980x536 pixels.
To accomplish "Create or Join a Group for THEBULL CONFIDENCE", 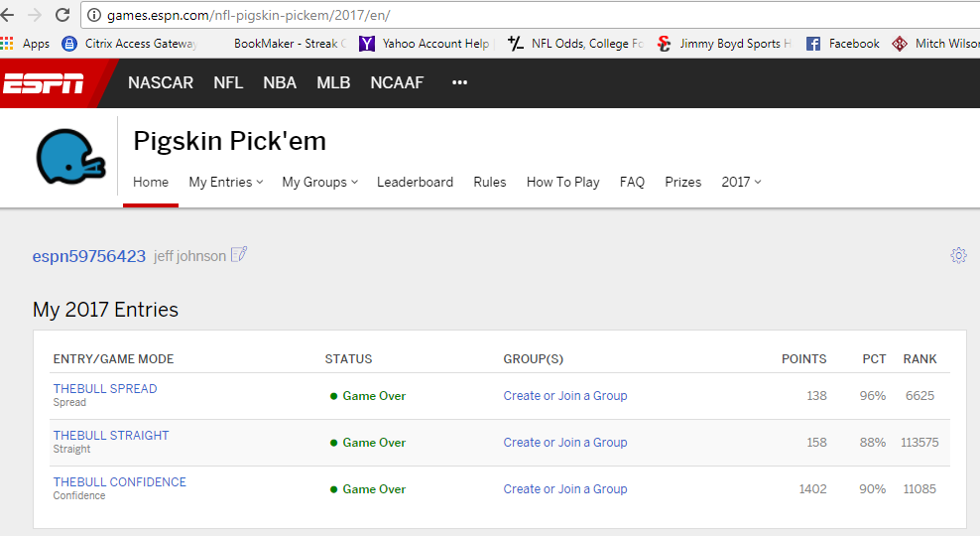I will tap(565, 489).
